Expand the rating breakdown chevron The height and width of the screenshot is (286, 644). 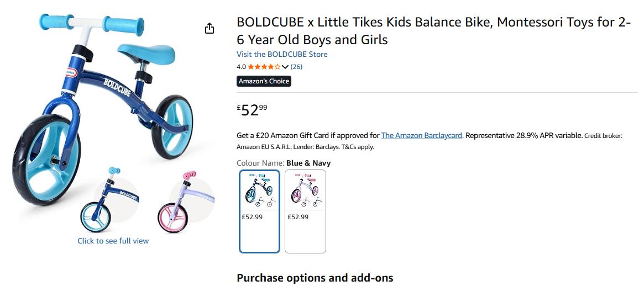point(285,67)
